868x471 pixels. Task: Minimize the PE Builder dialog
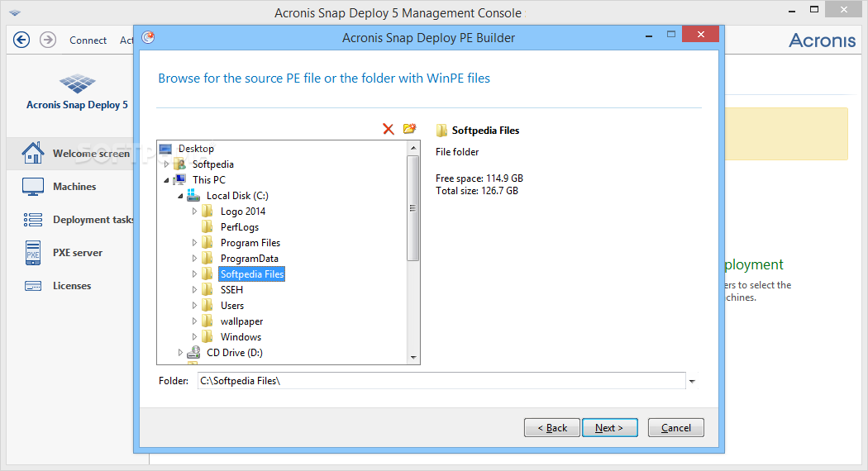coord(649,36)
